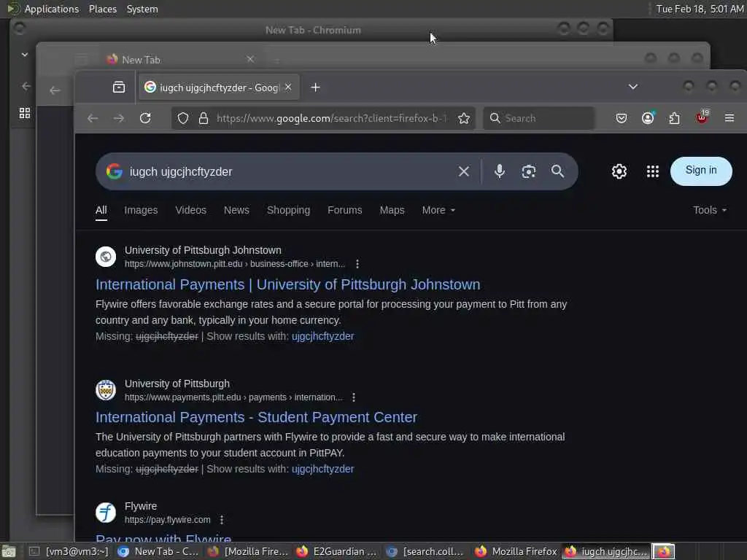
Task: Switch to the Images results tab
Action: tap(141, 210)
